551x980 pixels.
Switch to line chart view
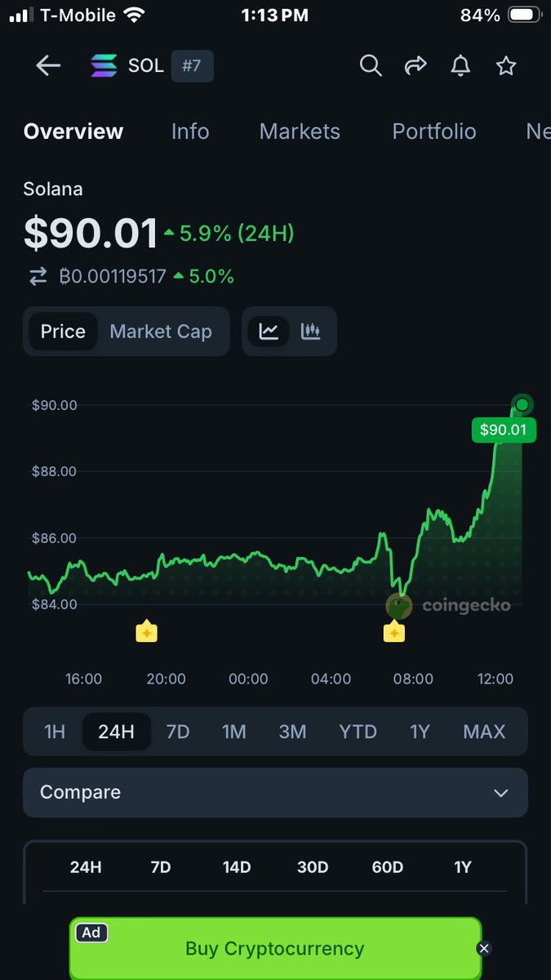tap(269, 332)
